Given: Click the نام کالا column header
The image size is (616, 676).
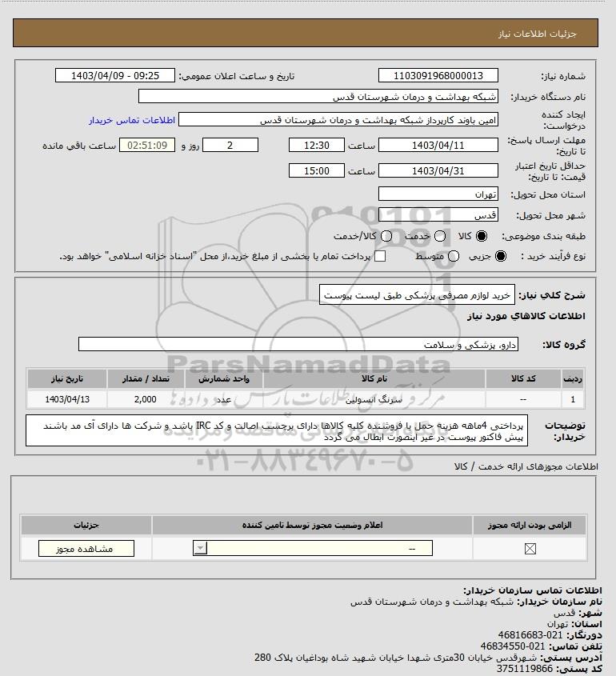Looking at the screenshot, I should click(374, 378).
